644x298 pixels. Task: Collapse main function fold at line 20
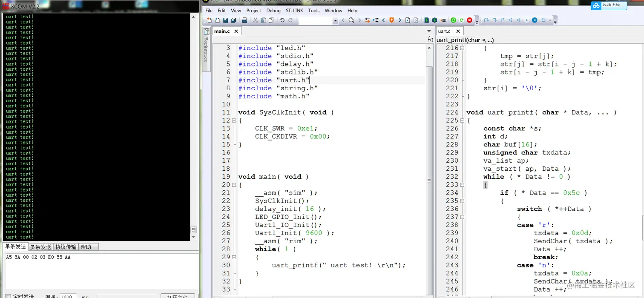coord(234,185)
